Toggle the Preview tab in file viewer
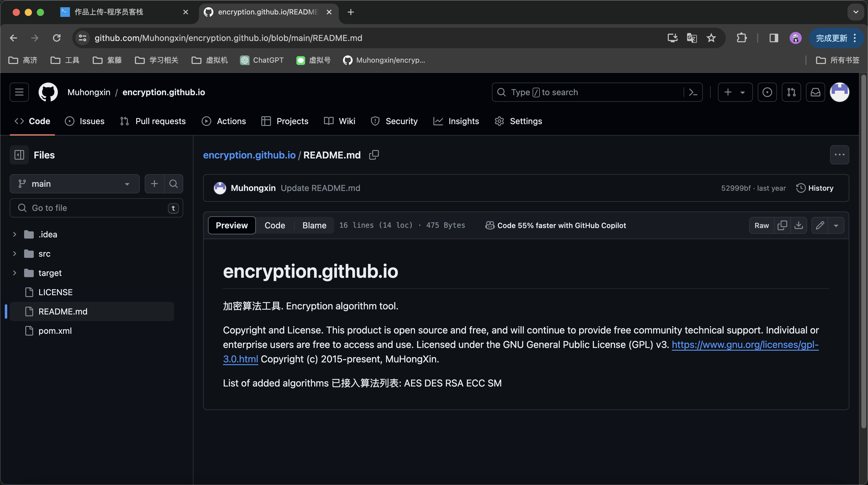Screen dimensions: 868x485 tap(232, 225)
